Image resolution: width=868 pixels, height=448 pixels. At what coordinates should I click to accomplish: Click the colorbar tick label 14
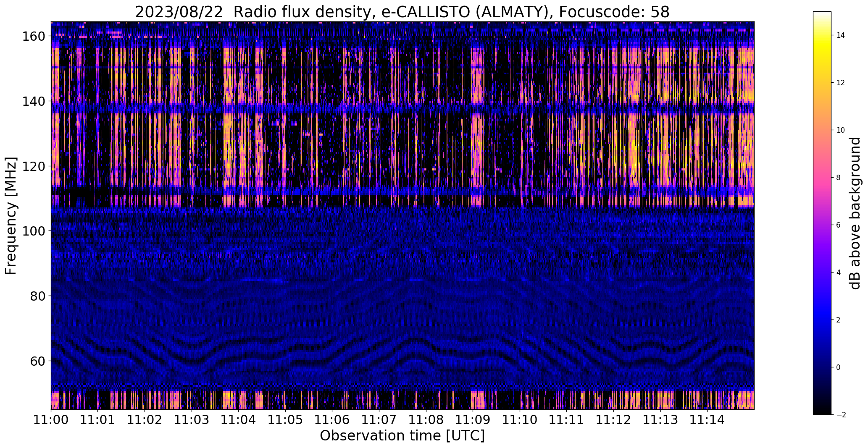click(840, 35)
